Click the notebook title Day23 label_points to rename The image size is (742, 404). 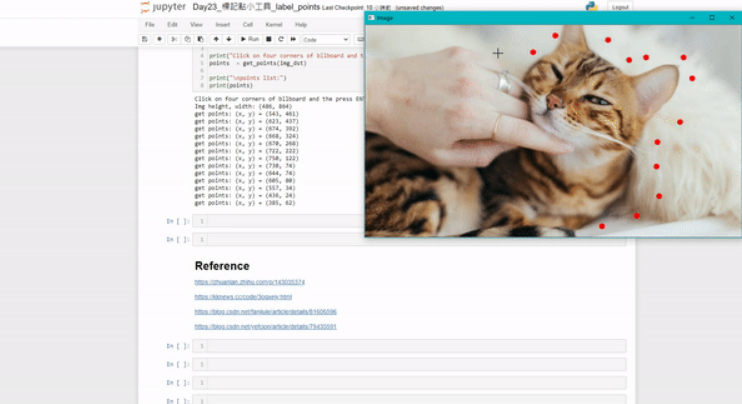pos(256,7)
